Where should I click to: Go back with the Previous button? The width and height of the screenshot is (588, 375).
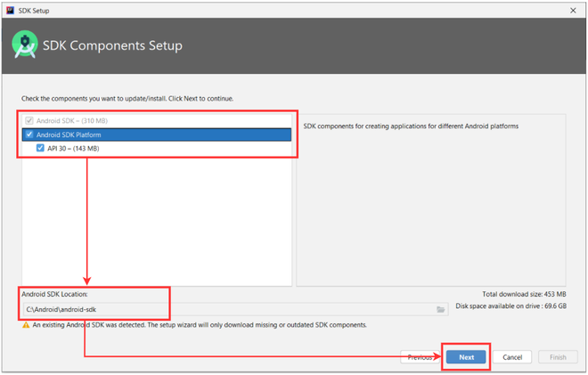(x=420, y=357)
